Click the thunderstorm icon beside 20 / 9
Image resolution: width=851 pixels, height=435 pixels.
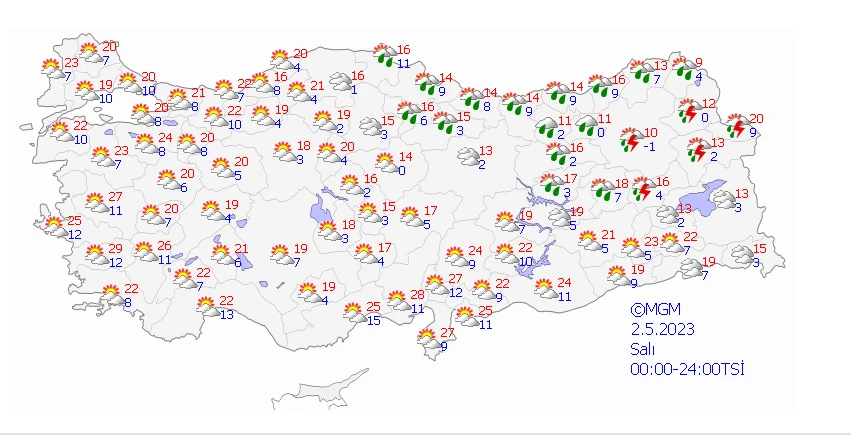pyautogui.click(x=738, y=125)
